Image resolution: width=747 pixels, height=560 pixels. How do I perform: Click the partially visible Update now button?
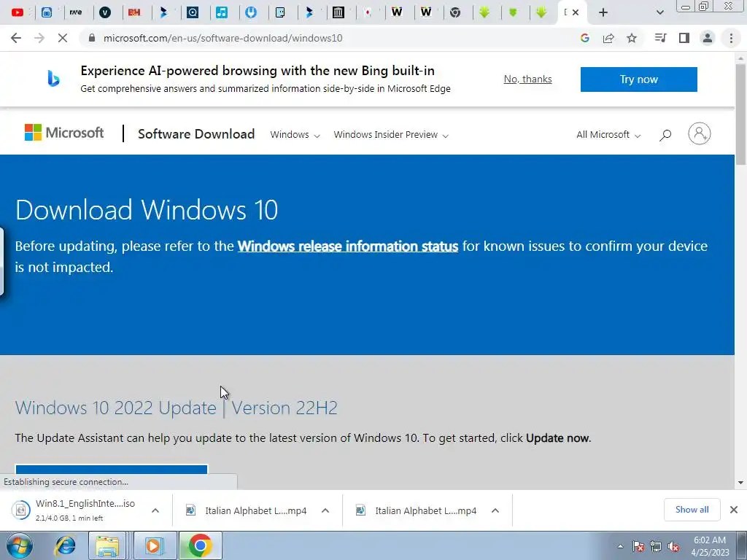[112, 469]
